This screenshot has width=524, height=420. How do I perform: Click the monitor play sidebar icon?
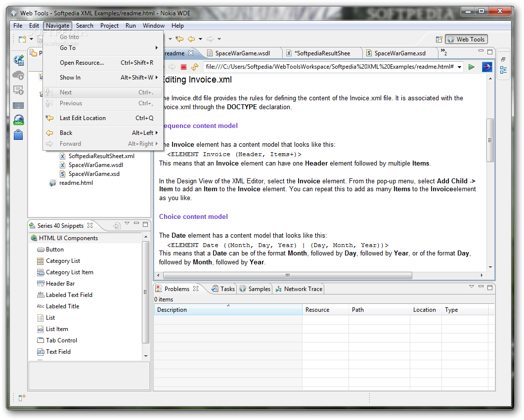pos(18,90)
